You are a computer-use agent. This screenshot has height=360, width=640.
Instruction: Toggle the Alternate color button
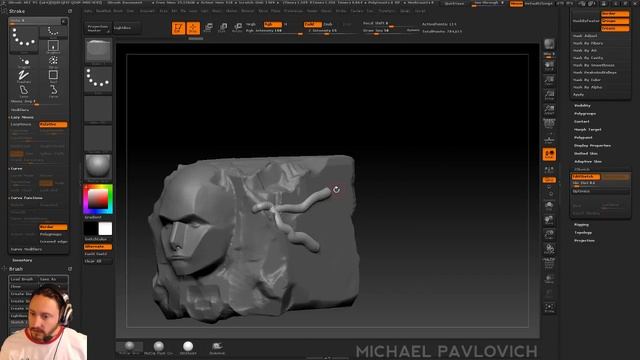click(x=98, y=247)
